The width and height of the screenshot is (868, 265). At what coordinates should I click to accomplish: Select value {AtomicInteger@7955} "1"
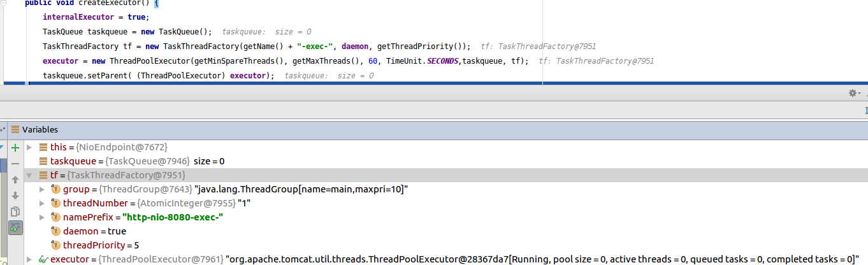(x=194, y=203)
